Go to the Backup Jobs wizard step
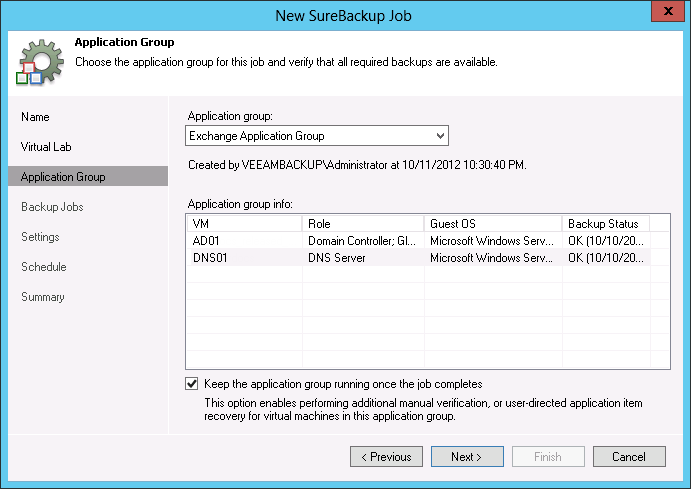This screenshot has width=691, height=489. 52,207
